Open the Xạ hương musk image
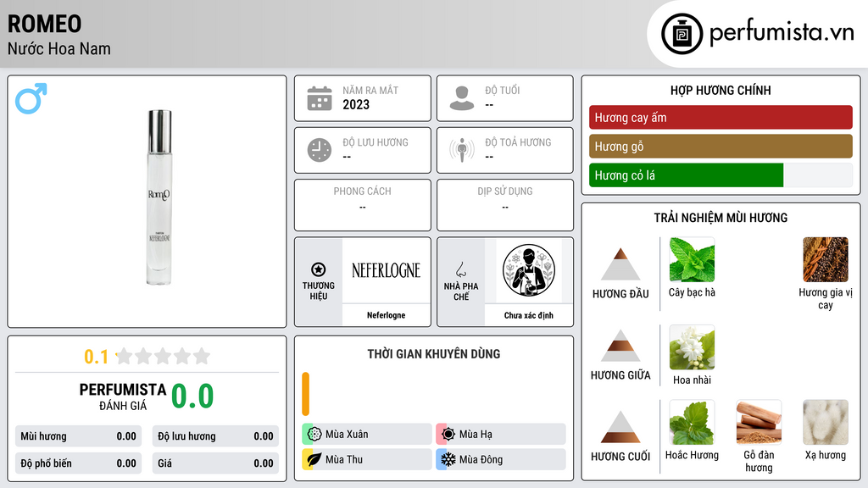Viewport: 868px width, 488px height. click(x=826, y=423)
